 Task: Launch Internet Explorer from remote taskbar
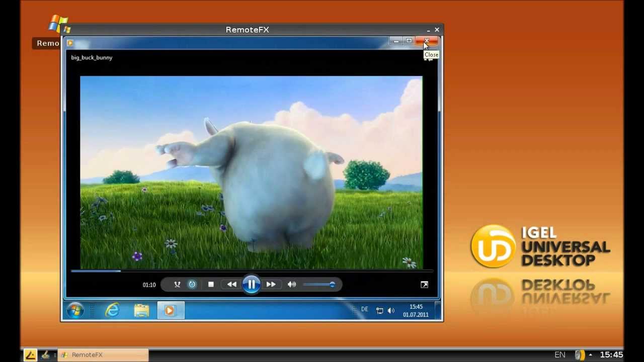click(112, 311)
